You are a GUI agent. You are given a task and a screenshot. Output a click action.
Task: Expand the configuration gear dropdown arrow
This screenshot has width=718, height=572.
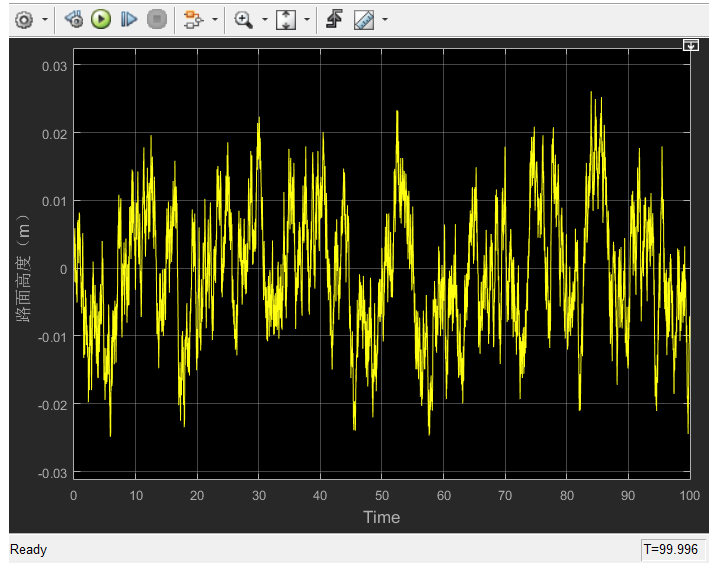click(x=45, y=20)
